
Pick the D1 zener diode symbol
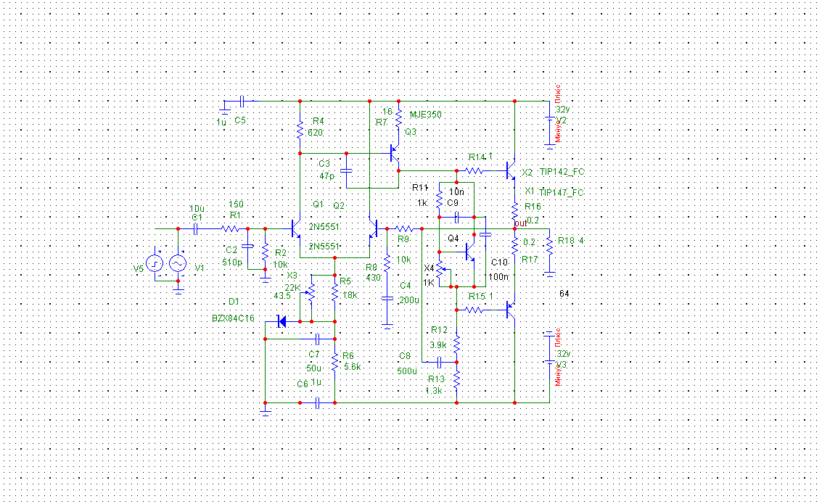(x=282, y=321)
